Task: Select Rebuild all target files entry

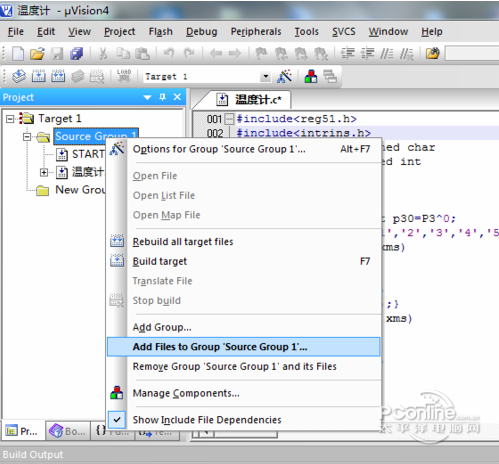Action: [x=244, y=242]
